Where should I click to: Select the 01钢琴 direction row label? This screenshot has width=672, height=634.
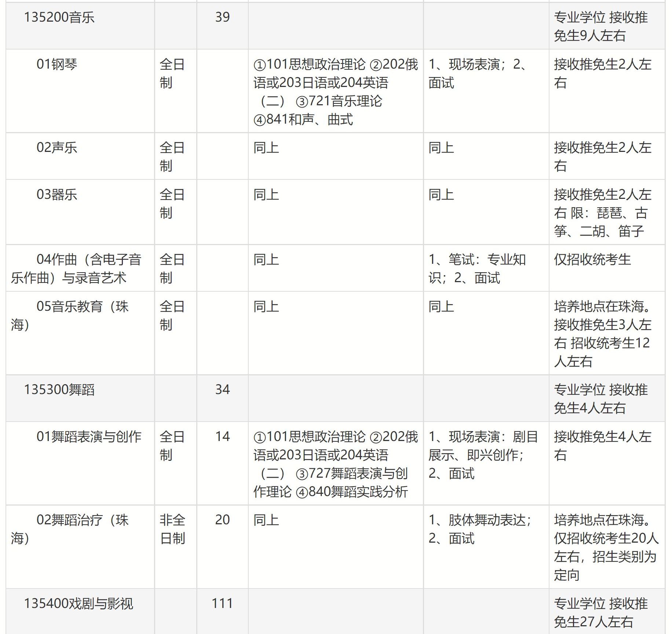57,64
